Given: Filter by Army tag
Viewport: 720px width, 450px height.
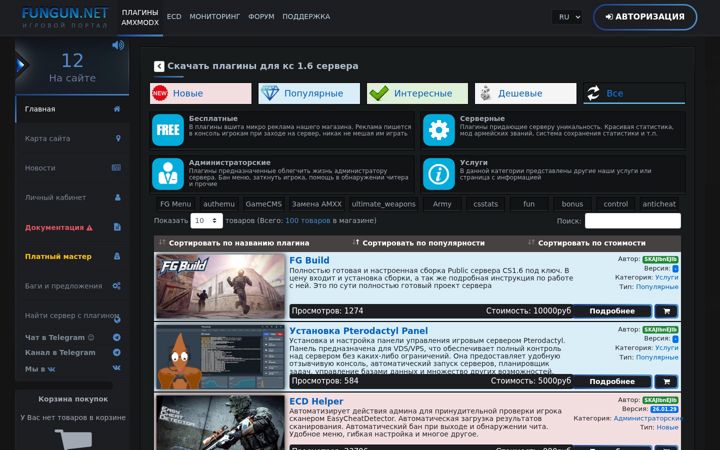Looking at the screenshot, I should [x=442, y=204].
